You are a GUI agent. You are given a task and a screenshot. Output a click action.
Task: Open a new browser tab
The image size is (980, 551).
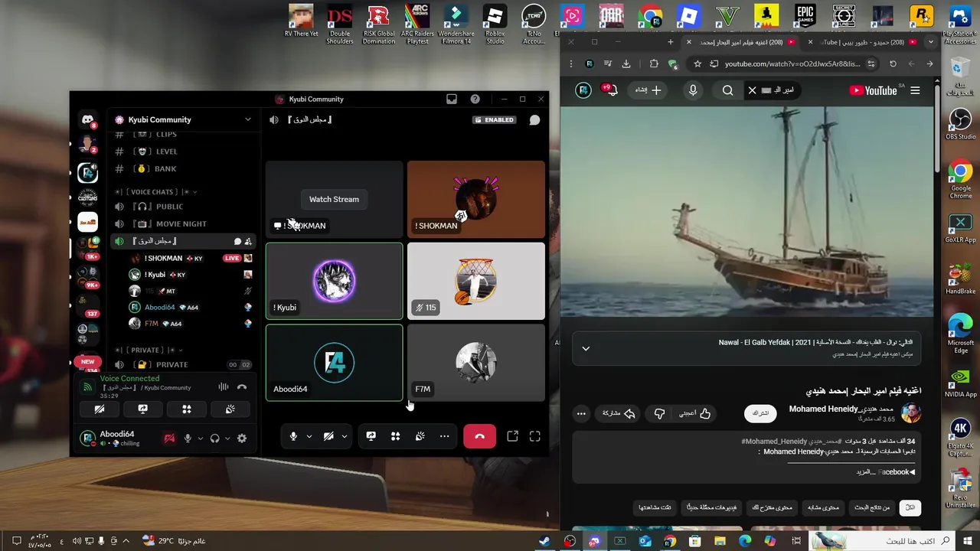pos(671,42)
